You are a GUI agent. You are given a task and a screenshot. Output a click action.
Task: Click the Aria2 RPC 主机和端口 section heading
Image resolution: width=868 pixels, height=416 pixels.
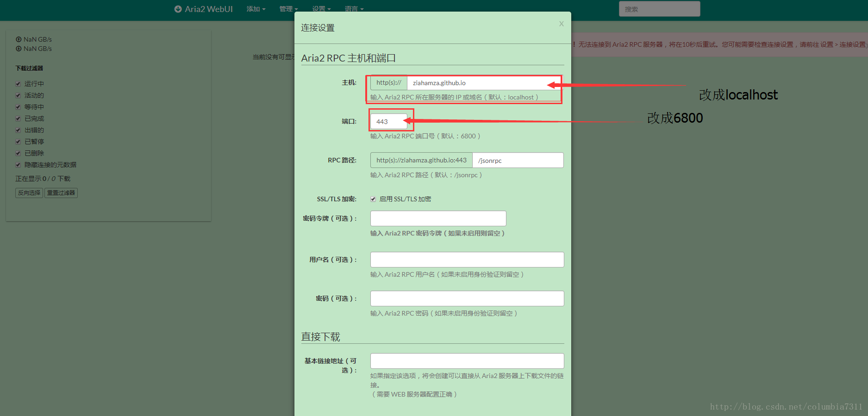348,58
